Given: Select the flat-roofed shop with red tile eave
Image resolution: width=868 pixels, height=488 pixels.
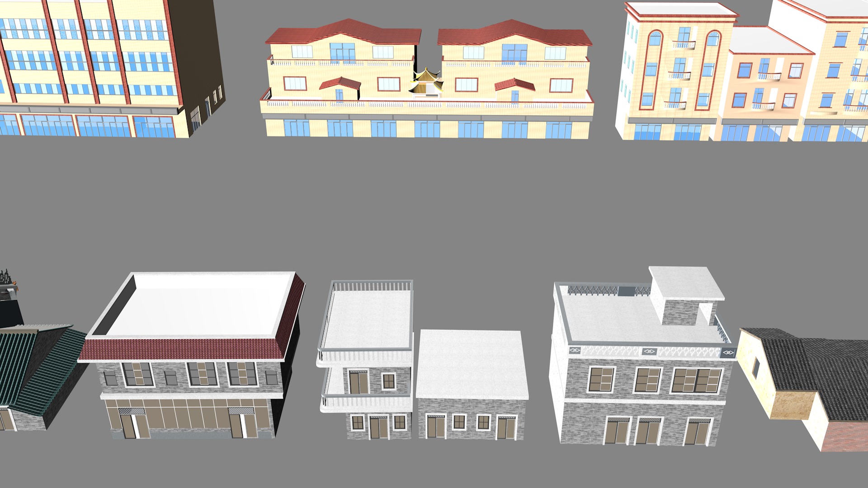Looking at the screenshot, I should [192, 355].
